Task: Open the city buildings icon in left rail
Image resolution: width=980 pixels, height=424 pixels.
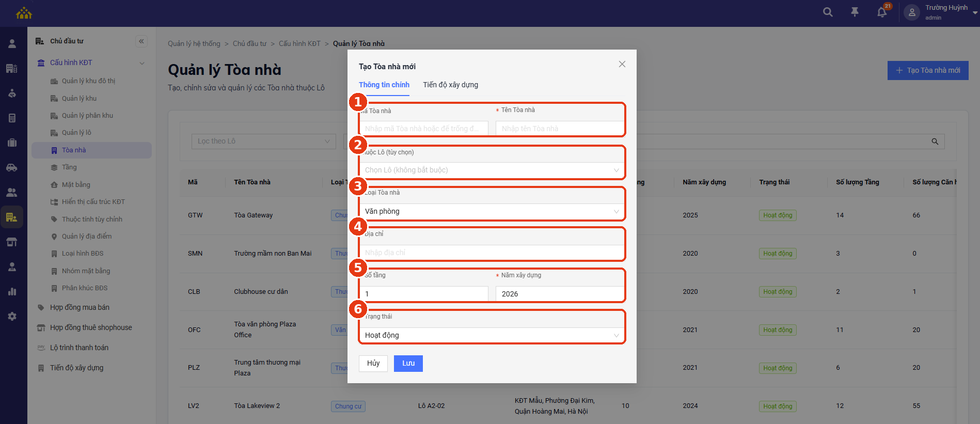Action: (12, 68)
